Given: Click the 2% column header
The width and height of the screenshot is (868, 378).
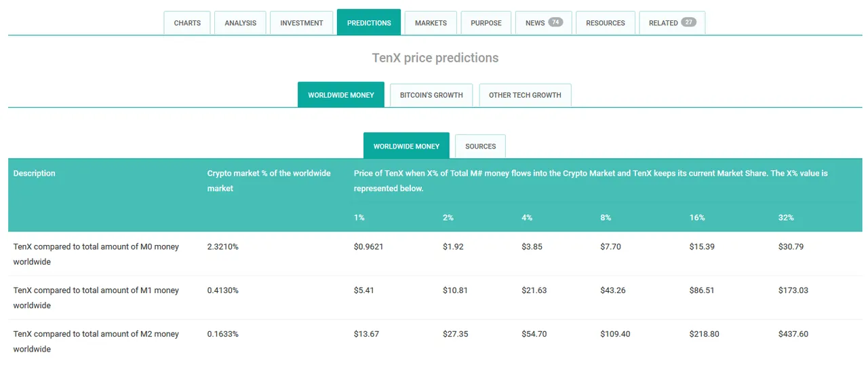Looking at the screenshot, I should [x=448, y=217].
